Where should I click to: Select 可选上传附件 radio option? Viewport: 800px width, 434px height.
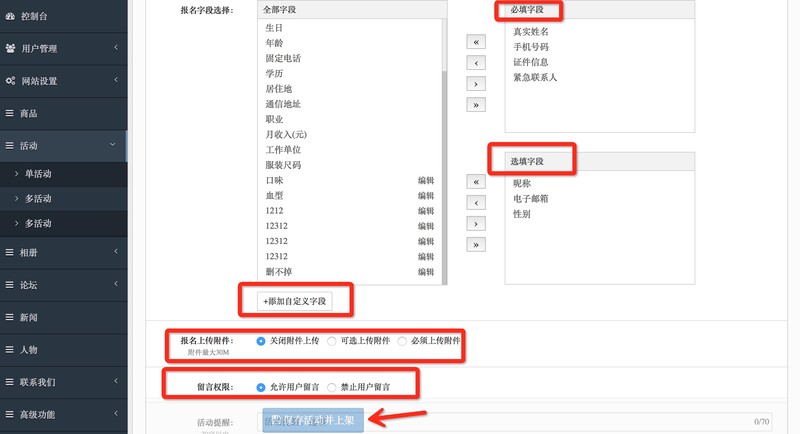click(332, 341)
